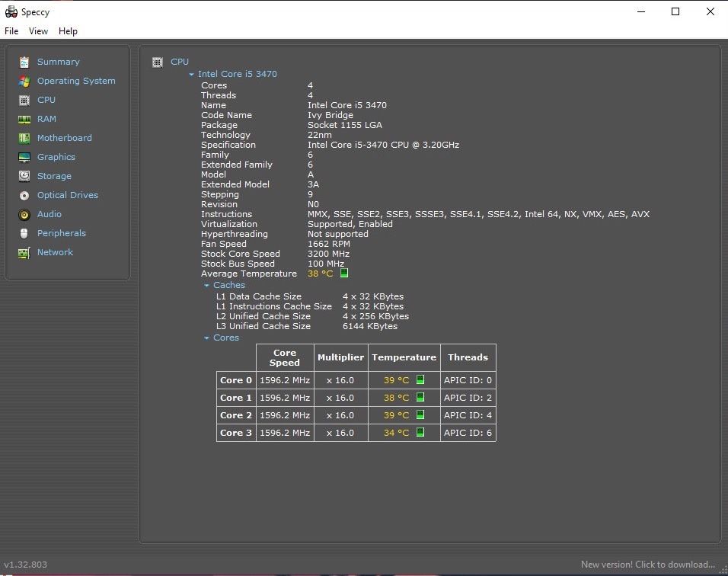Go to the Summary section
The image size is (728, 576).
pyautogui.click(x=59, y=62)
